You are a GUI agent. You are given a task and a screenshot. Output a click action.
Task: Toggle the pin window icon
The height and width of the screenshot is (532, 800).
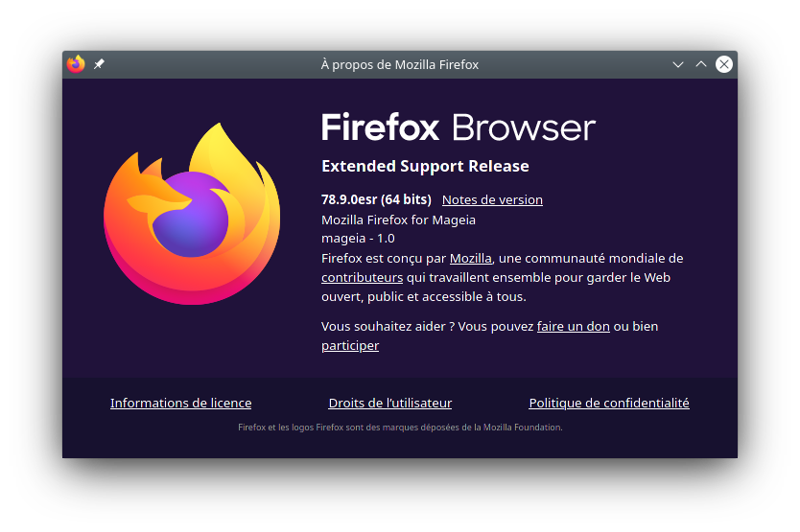pyautogui.click(x=99, y=64)
